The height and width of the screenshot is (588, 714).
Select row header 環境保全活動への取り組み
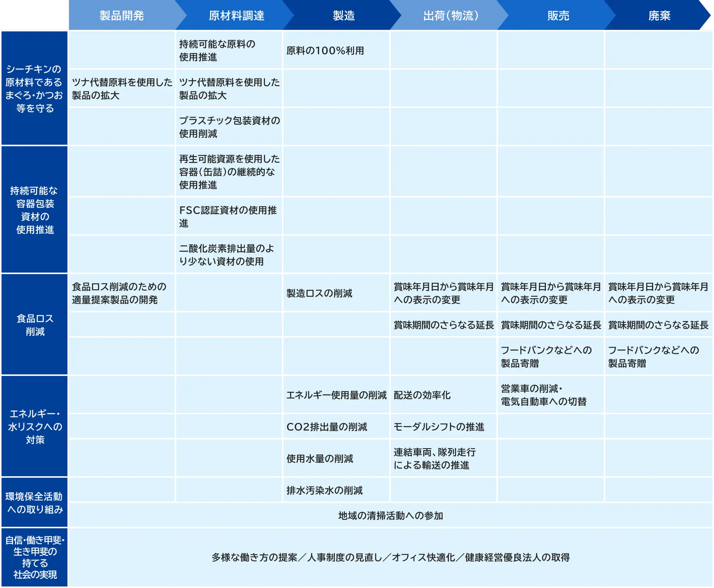click(x=34, y=502)
